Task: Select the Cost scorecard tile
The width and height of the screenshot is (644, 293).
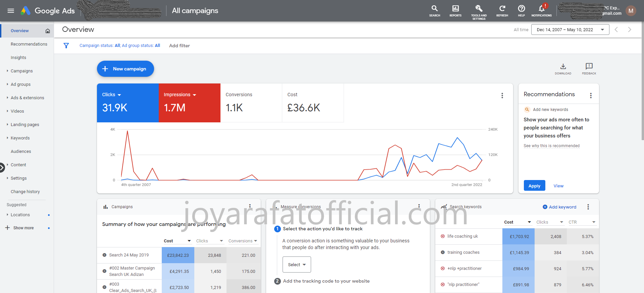Action: [313, 103]
